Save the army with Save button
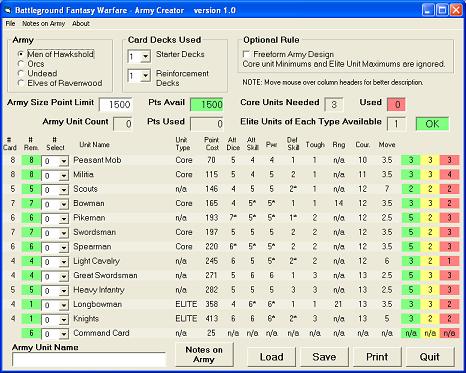Image resolution: width=466 pixels, height=373 pixels. coord(324,357)
